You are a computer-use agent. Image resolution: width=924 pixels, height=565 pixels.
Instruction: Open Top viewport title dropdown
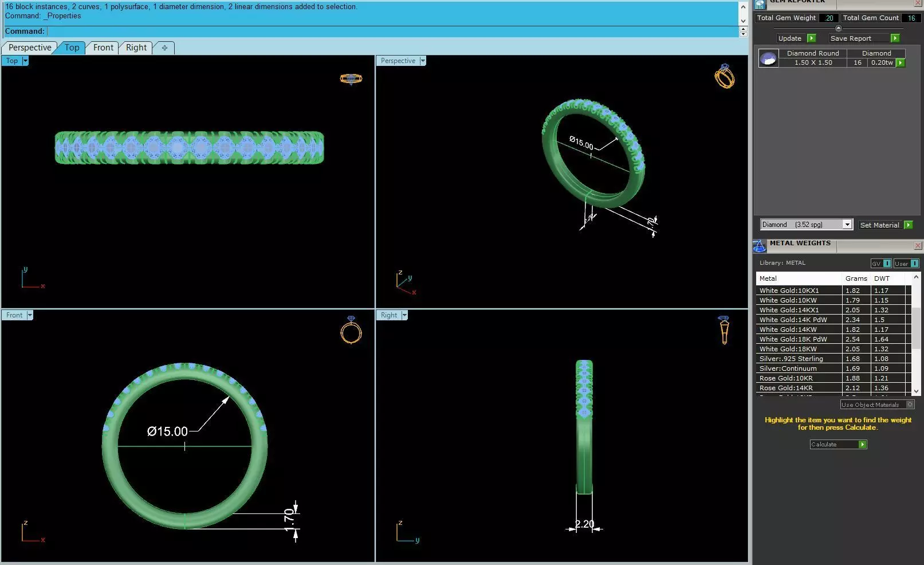point(25,61)
